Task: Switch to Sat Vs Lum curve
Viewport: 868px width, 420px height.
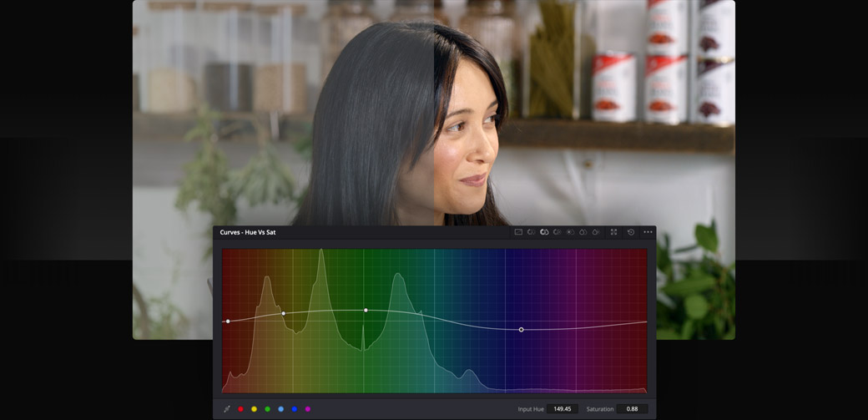Action: (595, 232)
